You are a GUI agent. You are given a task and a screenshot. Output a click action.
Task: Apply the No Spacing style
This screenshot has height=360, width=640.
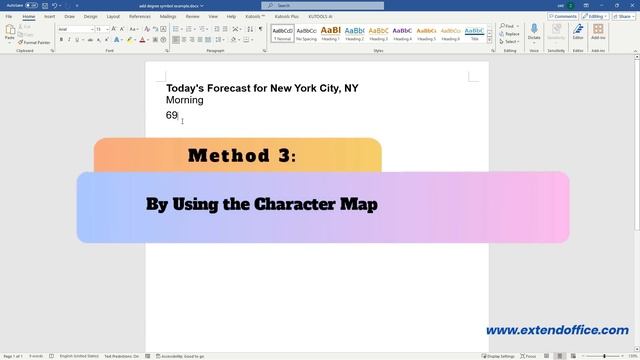(x=307, y=33)
